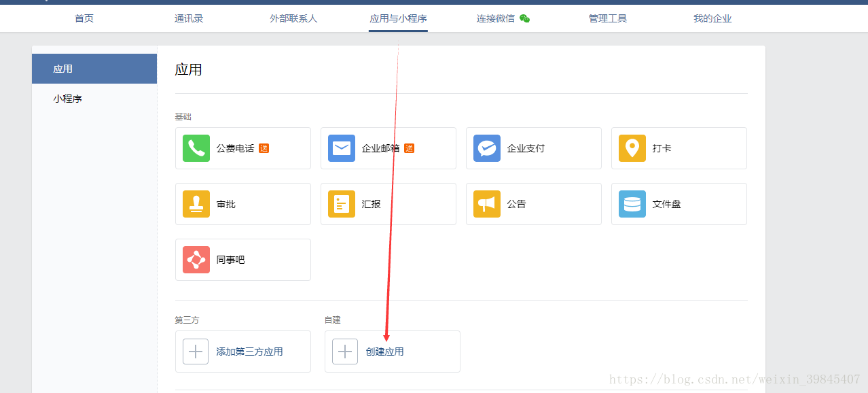Viewport: 868px width, 393px height.
Task: Click the 第三方 section heading
Action: click(x=187, y=320)
